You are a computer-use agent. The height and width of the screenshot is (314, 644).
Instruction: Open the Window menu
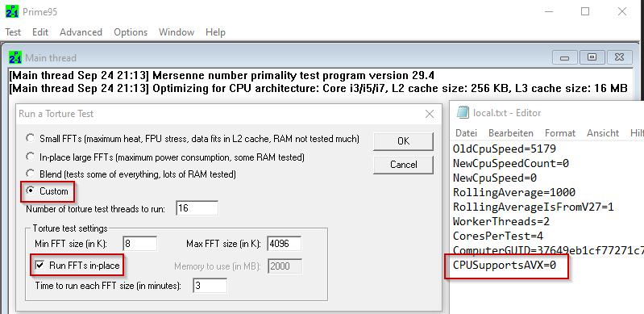click(177, 32)
